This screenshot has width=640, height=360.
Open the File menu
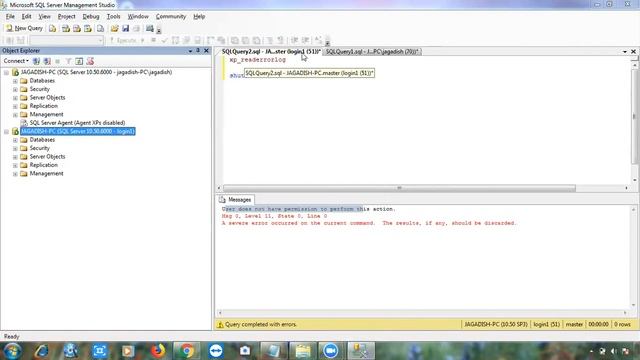point(10,17)
